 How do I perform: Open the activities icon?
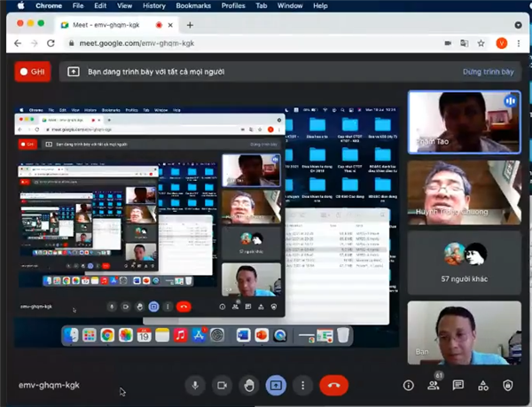pyautogui.click(x=483, y=386)
